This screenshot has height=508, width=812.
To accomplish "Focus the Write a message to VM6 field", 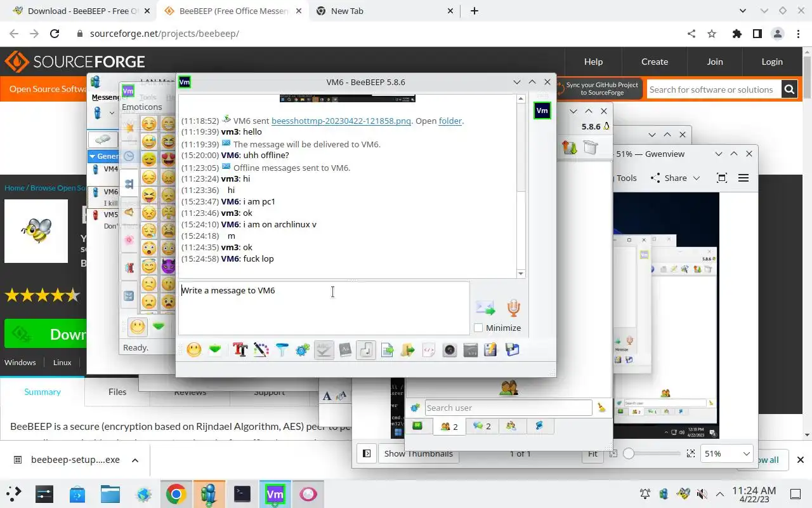I will [324, 308].
